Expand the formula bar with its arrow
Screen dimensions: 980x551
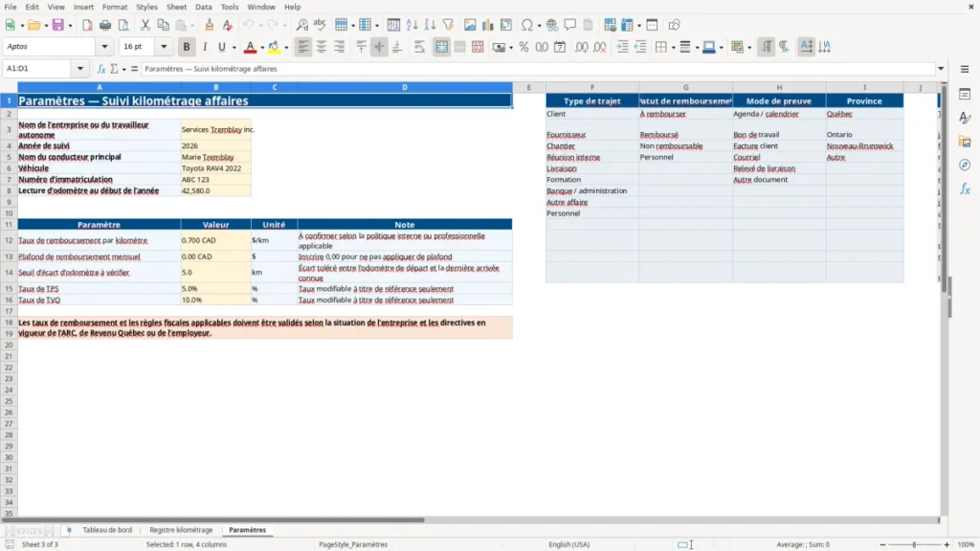click(x=941, y=69)
